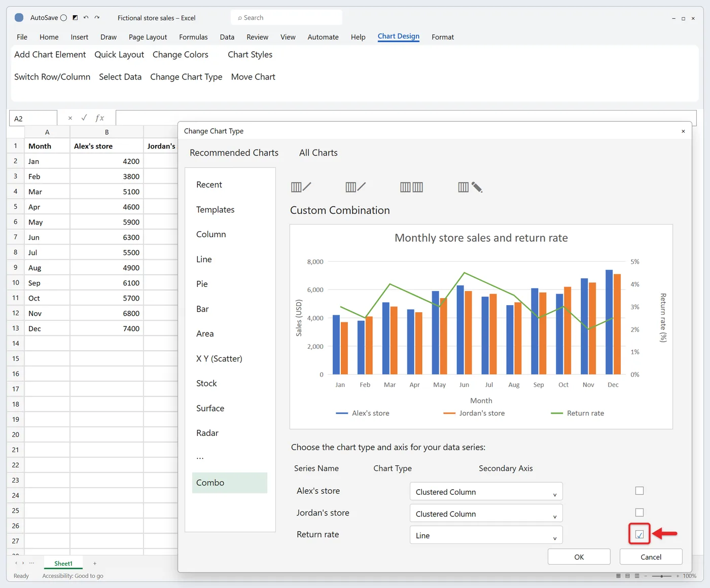Screen dimensions: 710x588
Task: Click the zoom out minus icon
Action: coord(646,576)
